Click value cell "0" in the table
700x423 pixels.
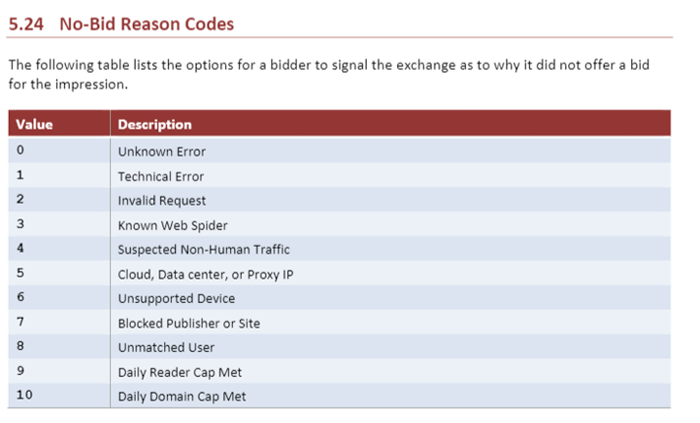coord(21,151)
